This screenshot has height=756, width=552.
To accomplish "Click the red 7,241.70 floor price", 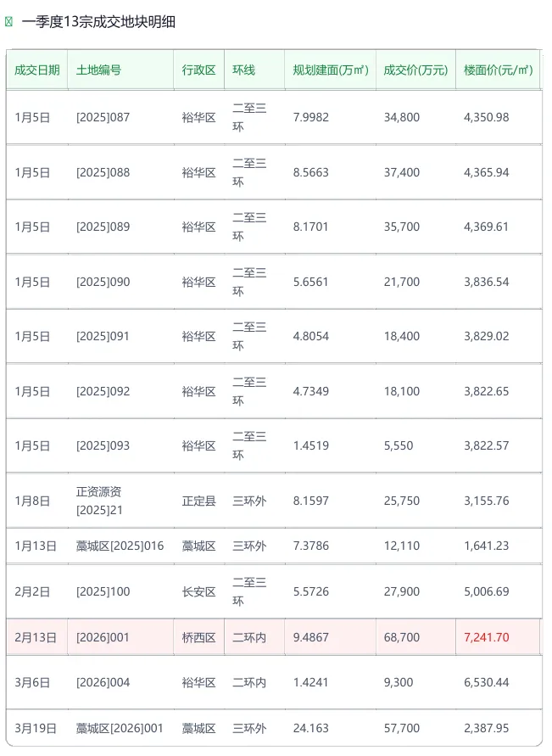I will pos(487,637).
